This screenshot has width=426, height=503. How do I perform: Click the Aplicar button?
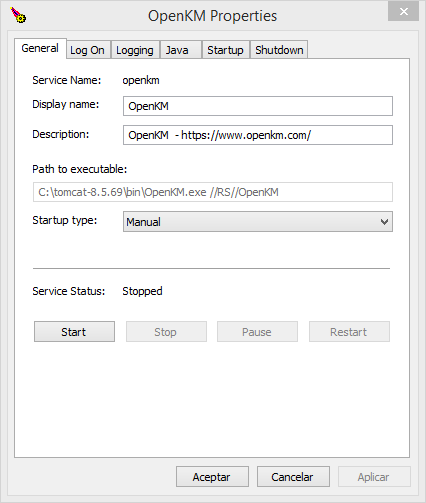(x=374, y=477)
